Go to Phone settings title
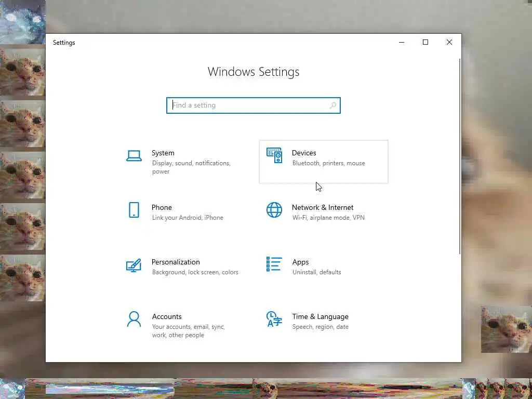The image size is (532, 399). tap(162, 207)
